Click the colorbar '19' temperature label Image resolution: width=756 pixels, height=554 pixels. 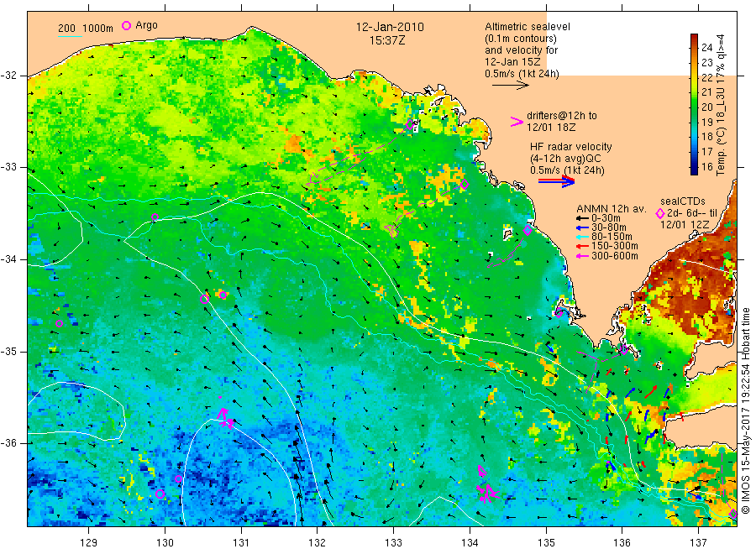point(706,123)
